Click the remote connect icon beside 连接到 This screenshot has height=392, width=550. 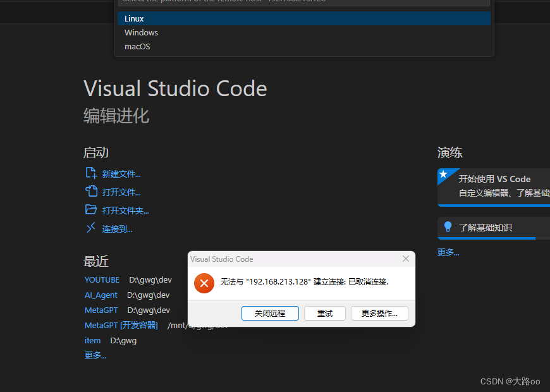click(91, 228)
